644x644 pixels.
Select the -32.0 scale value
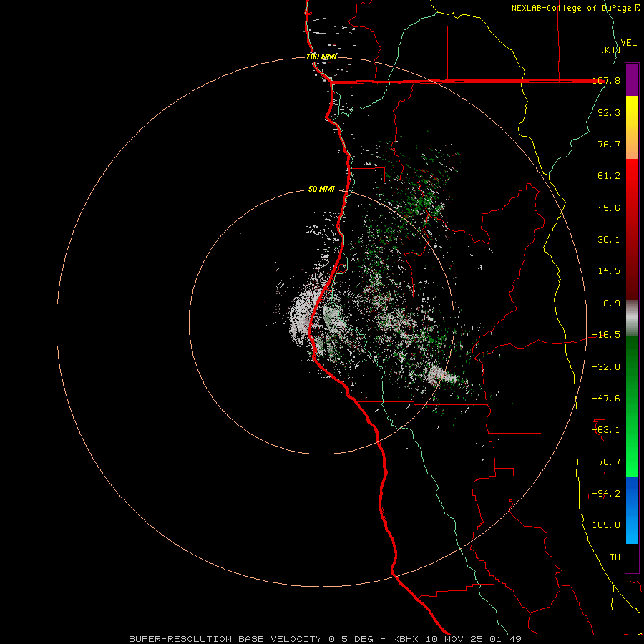pos(606,367)
